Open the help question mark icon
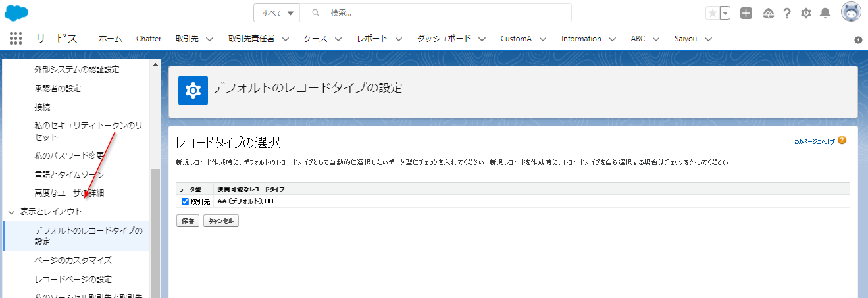This screenshot has width=868, height=298. [786, 13]
